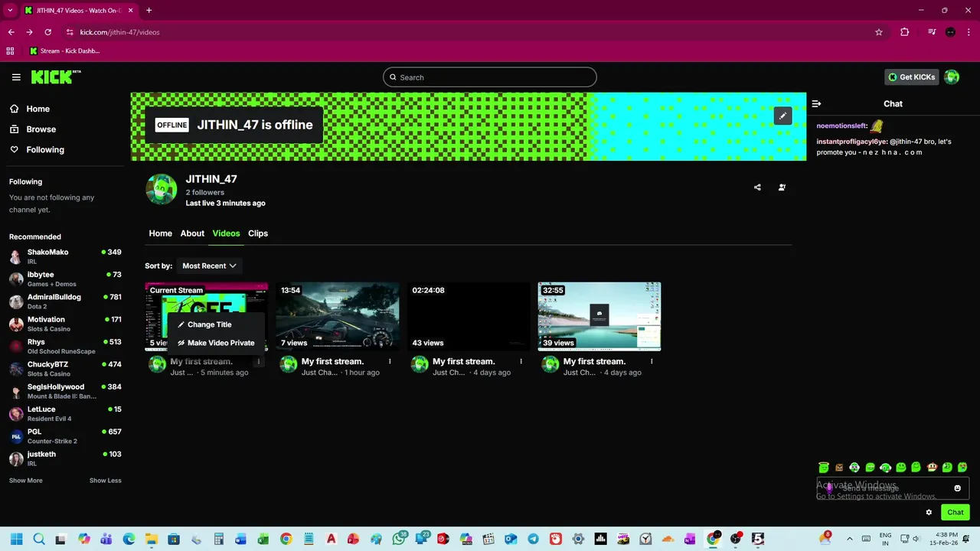Open options for the 43 views video
The image size is (980, 551).
pos(521,361)
